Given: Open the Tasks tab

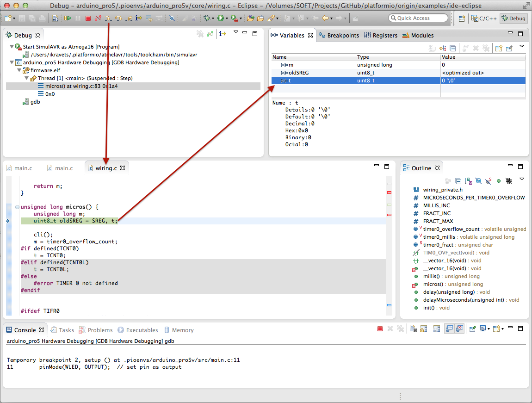Looking at the screenshot, I should [x=62, y=330].
